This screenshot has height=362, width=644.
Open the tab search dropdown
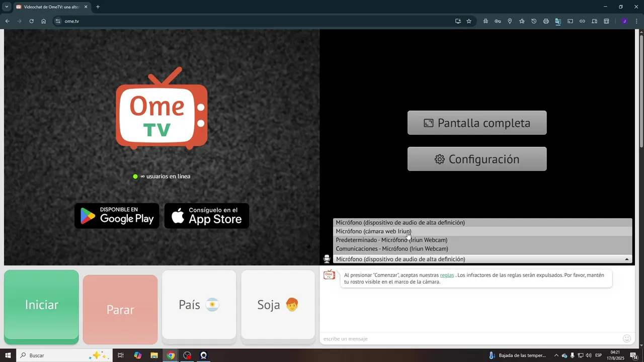(x=7, y=7)
